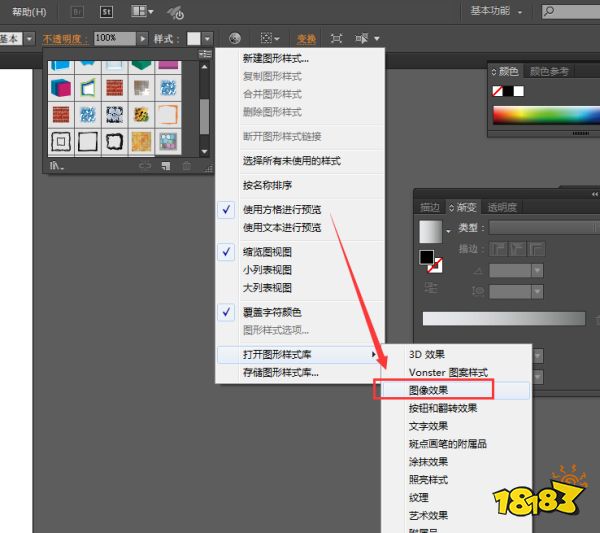Toggle 使用方格进行预览 option
This screenshot has width=600, height=533.
pyautogui.click(x=281, y=210)
